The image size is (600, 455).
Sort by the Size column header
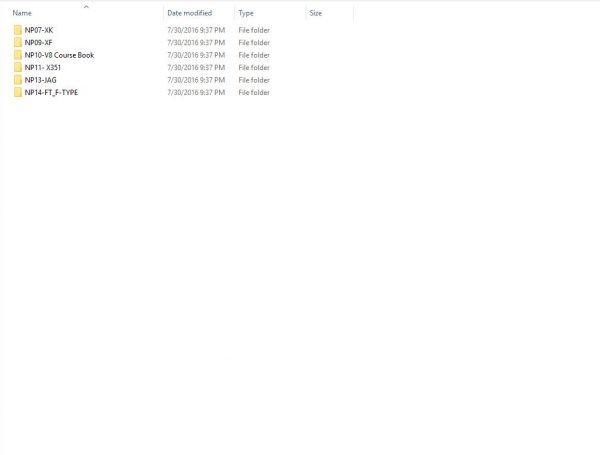point(316,13)
